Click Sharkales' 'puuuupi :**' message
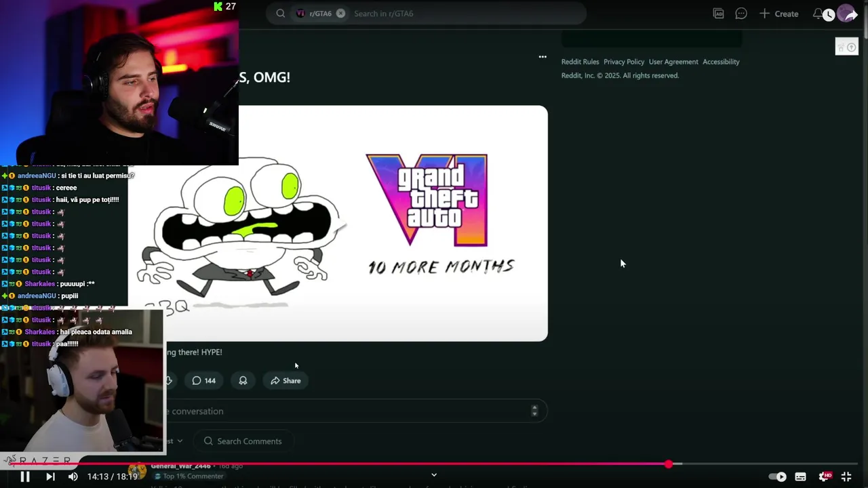This screenshot has width=868, height=488. [77, 284]
